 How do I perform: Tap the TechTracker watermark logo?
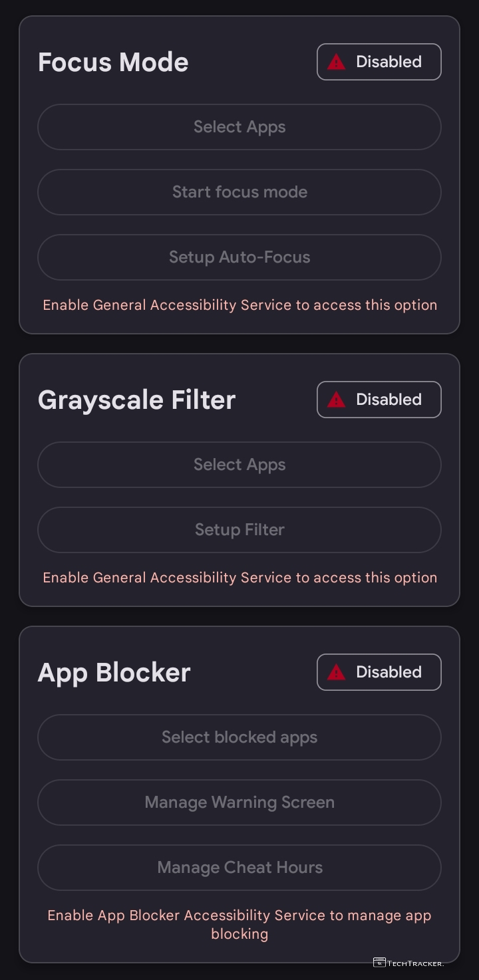click(x=408, y=962)
